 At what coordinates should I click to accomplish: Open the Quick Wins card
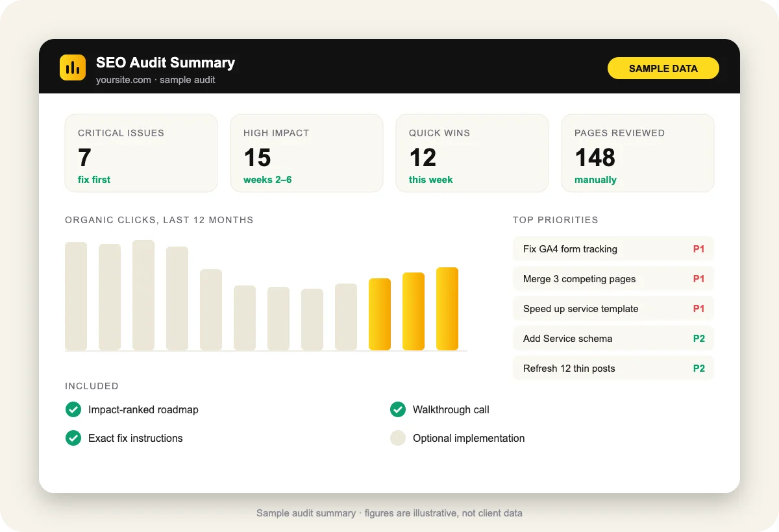[472, 153]
